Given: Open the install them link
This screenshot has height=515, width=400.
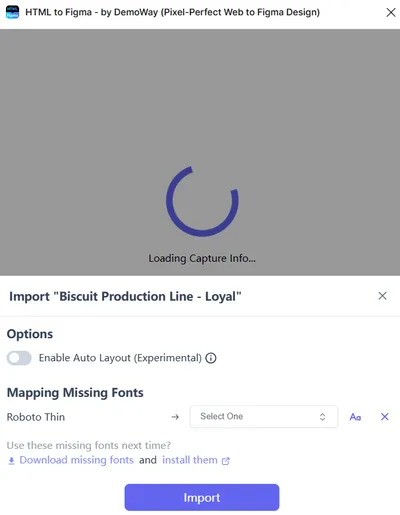Looking at the screenshot, I should pyautogui.click(x=190, y=460).
